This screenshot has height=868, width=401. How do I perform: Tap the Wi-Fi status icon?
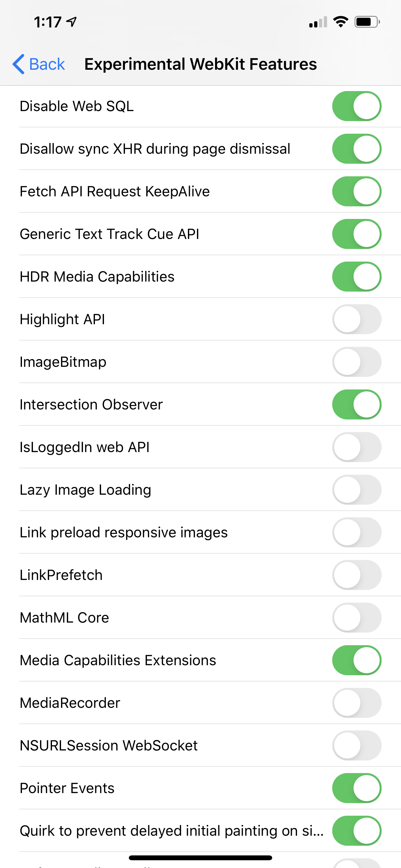pyautogui.click(x=340, y=22)
